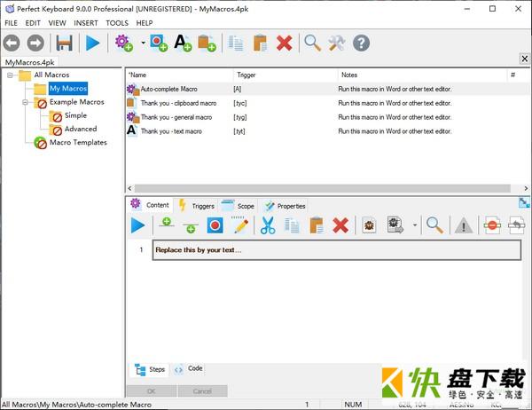Paste with the editor clipboard icon
Image resolution: width=532 pixels, height=410 pixels.
point(317,225)
